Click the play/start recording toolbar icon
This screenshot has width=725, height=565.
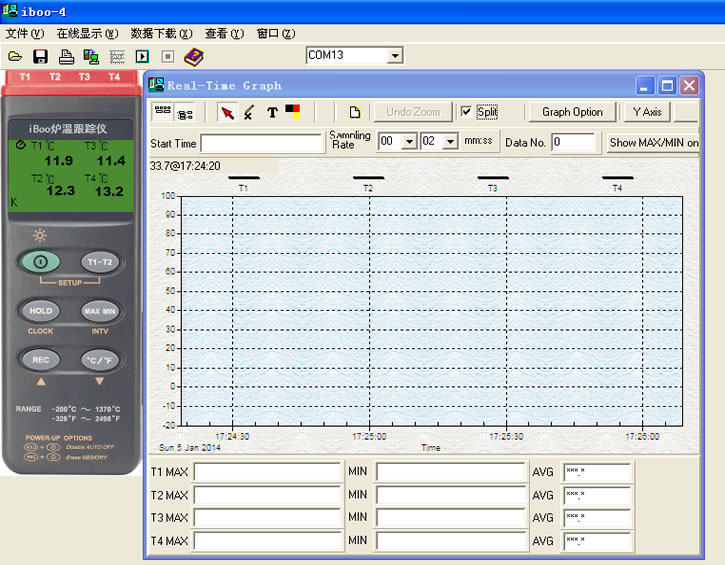click(x=142, y=56)
